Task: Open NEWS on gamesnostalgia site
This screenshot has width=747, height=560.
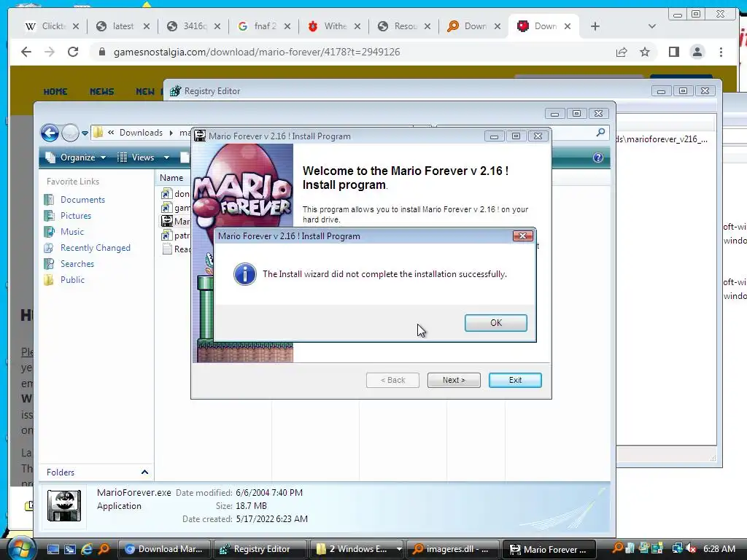Action: pos(102,91)
